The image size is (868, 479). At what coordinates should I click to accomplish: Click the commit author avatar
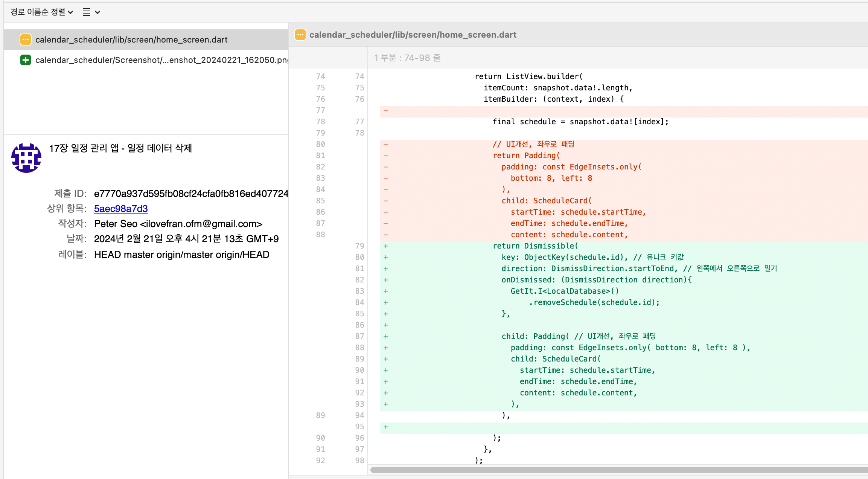click(26, 158)
